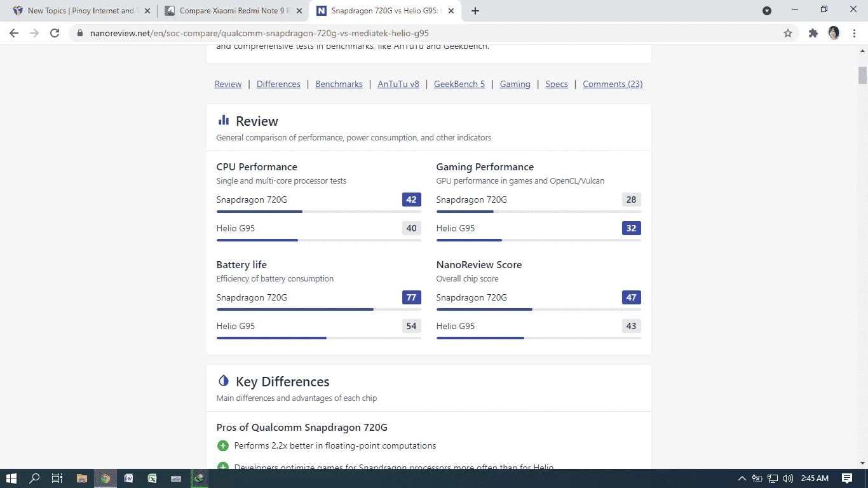Image resolution: width=868 pixels, height=488 pixels.
Task: Open Task View on the taskbar
Action: point(57,478)
